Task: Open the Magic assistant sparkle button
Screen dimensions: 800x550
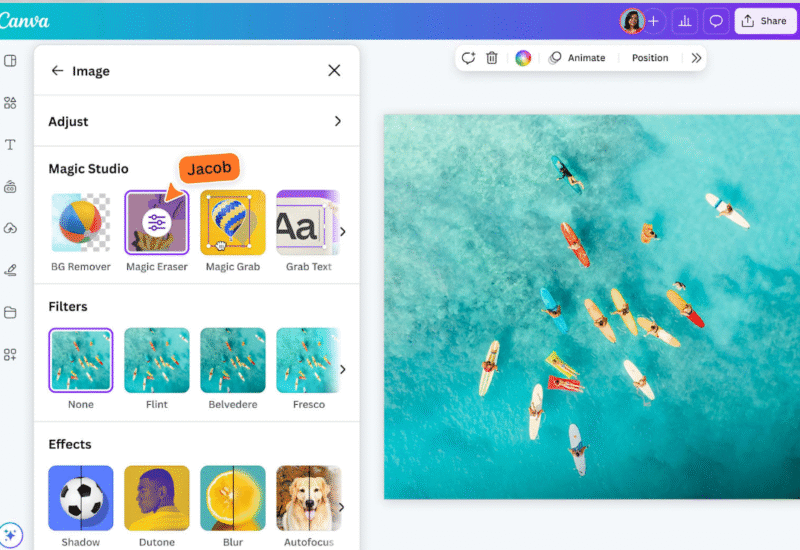Action: 10,535
